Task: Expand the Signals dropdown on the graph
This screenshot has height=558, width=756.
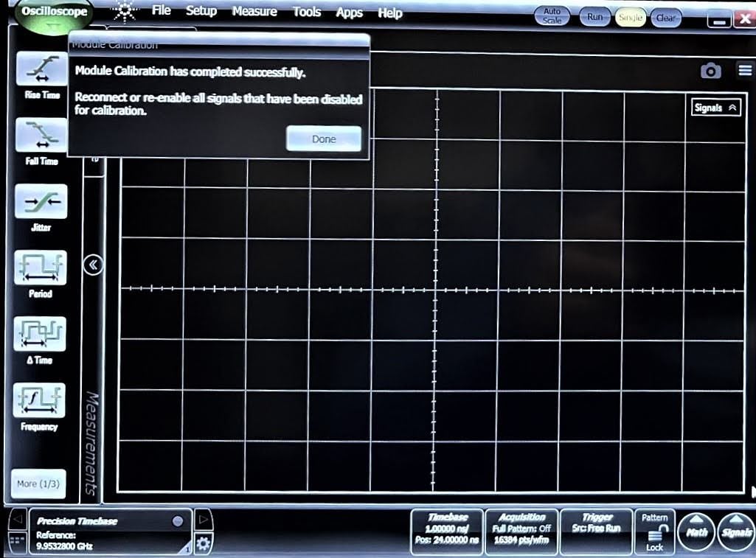Action: (x=715, y=108)
